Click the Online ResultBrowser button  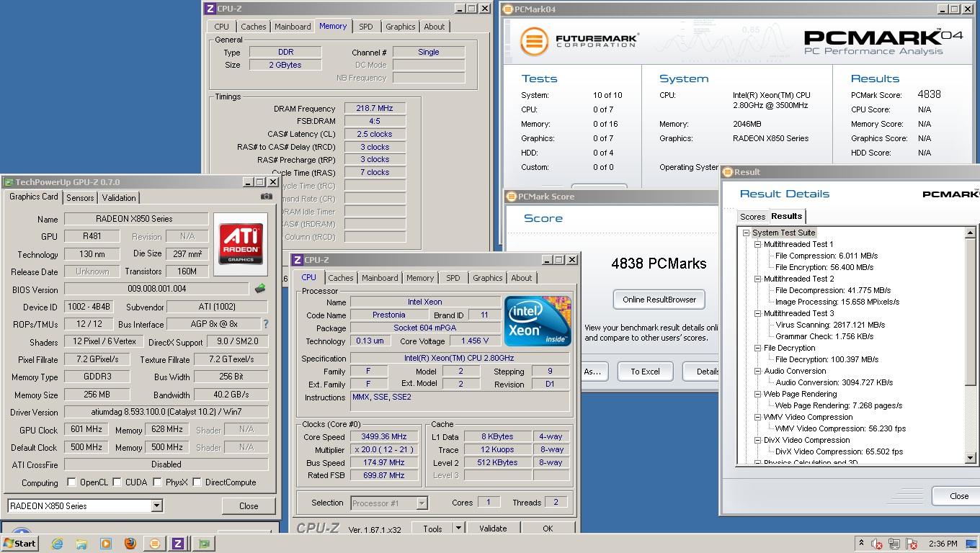tap(659, 300)
